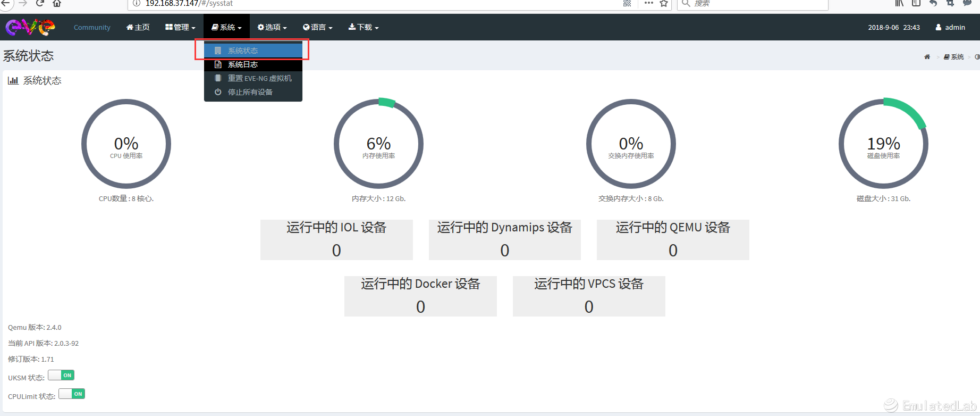Screen dimensions: 980x416
Task: Click the browser forward arrow
Action: [22, 3]
